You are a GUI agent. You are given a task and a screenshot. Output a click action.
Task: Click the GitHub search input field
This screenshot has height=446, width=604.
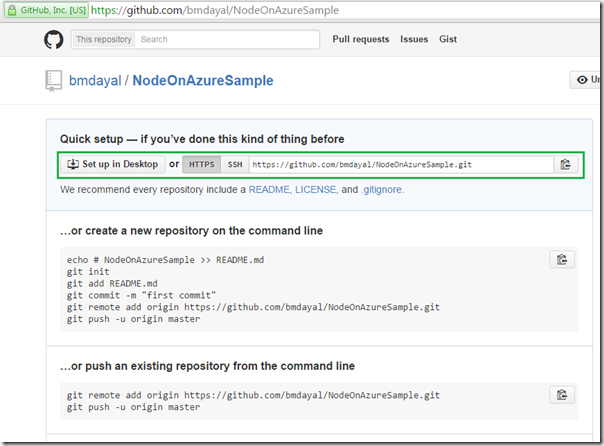(227, 39)
